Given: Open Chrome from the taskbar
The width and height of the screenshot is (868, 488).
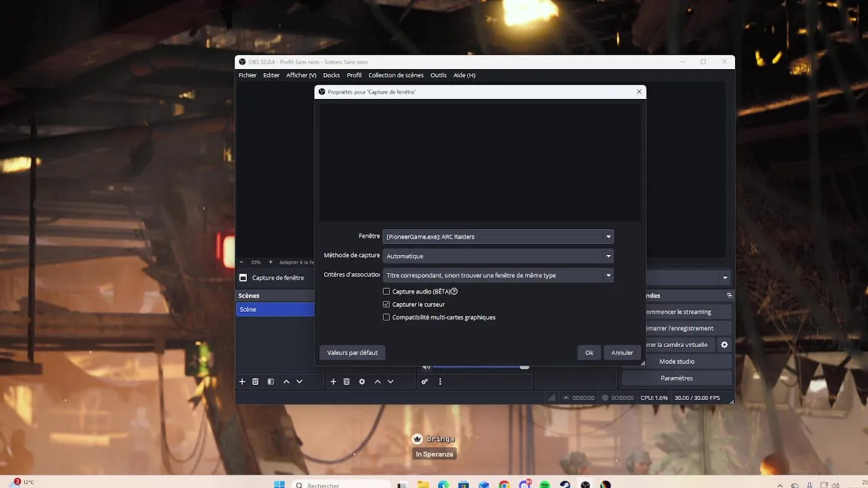Looking at the screenshot, I should pyautogui.click(x=504, y=485).
